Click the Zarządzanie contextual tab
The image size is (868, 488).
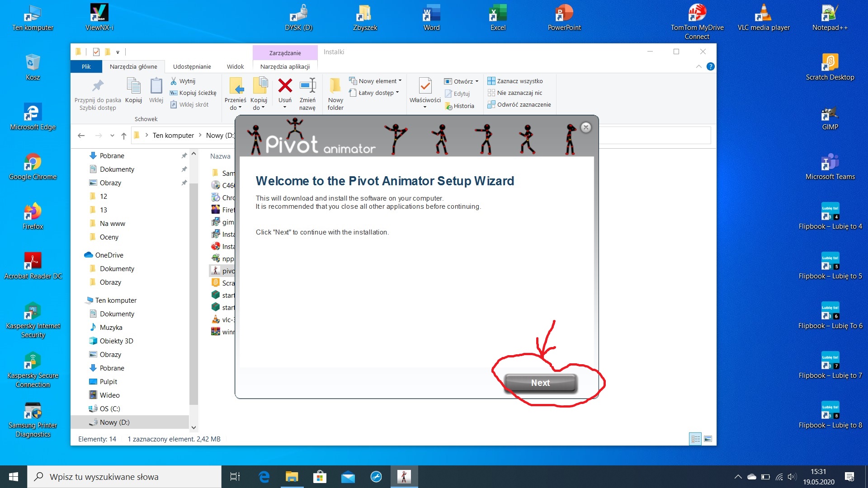pos(285,53)
